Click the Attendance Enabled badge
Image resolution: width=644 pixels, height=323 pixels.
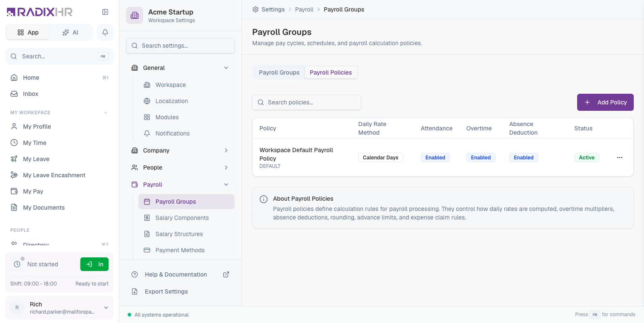435,158
